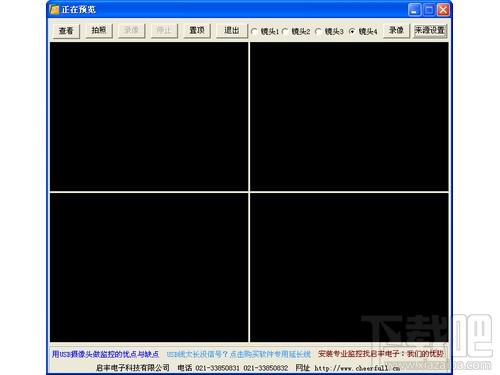Take a snapshot with the 拍照 button
Image resolution: width=500 pixels, height=375 pixels.
[x=99, y=31]
